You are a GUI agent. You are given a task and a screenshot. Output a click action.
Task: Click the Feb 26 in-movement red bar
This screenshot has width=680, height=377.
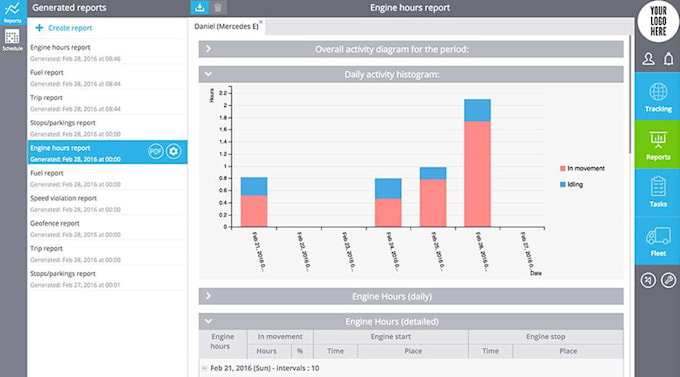[x=477, y=174]
